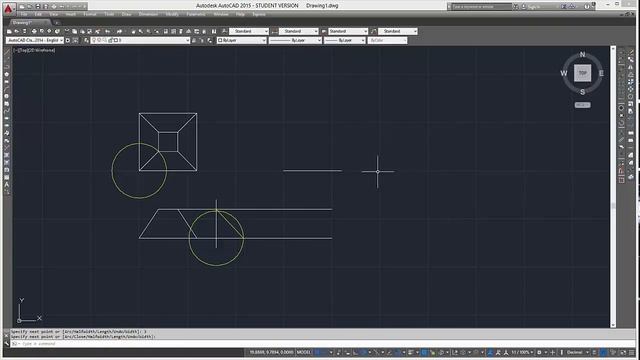The height and width of the screenshot is (360, 640).
Task: Click the Text Style icon
Action: tap(224, 31)
